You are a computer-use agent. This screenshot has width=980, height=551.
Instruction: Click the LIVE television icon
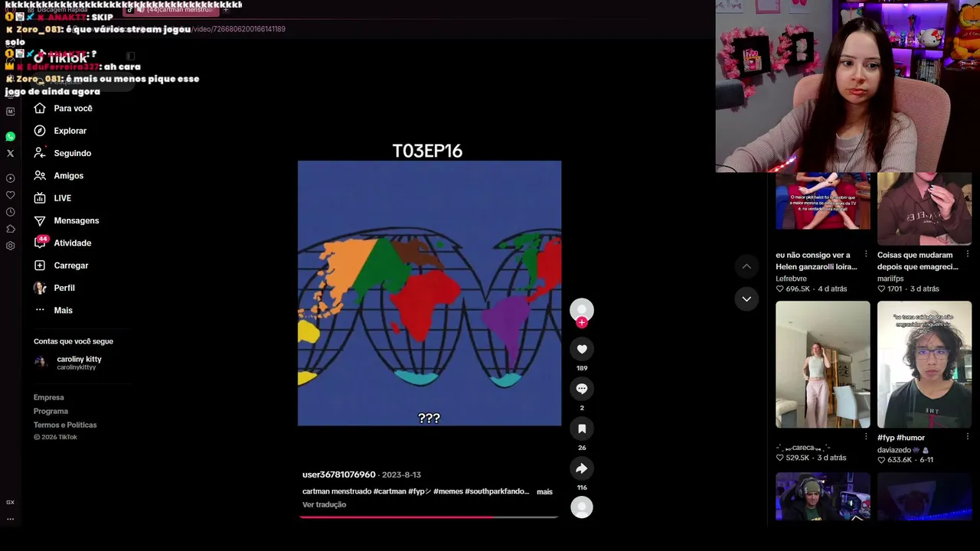pyautogui.click(x=40, y=198)
